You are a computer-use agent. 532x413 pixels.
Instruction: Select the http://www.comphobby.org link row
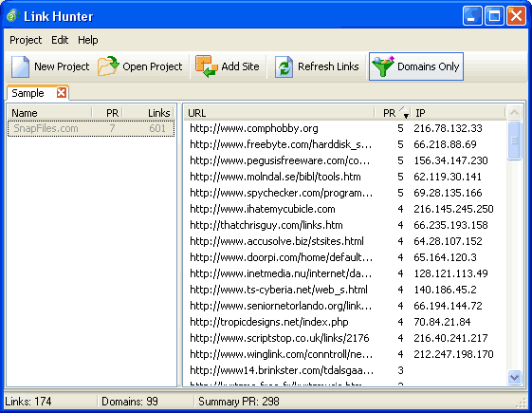(x=345, y=128)
